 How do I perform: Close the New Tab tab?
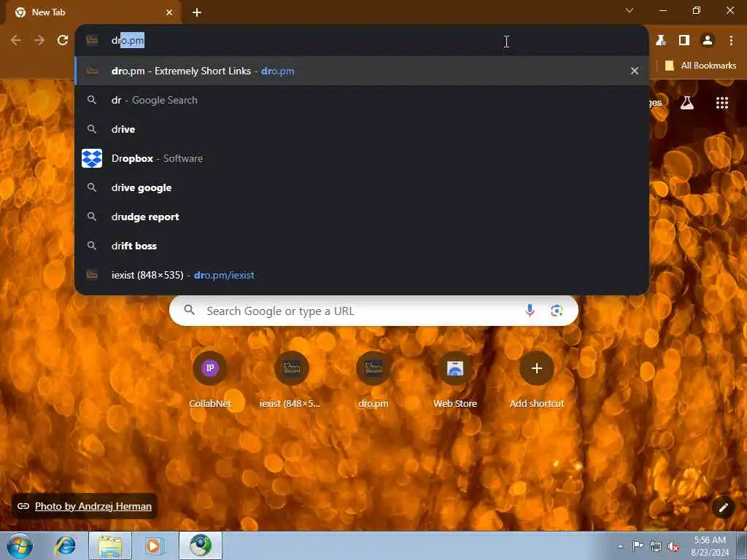(169, 12)
